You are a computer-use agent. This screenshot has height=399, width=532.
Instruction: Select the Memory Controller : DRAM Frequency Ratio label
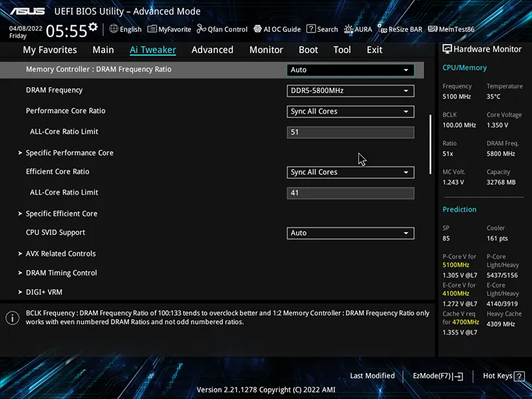pyautogui.click(x=98, y=69)
